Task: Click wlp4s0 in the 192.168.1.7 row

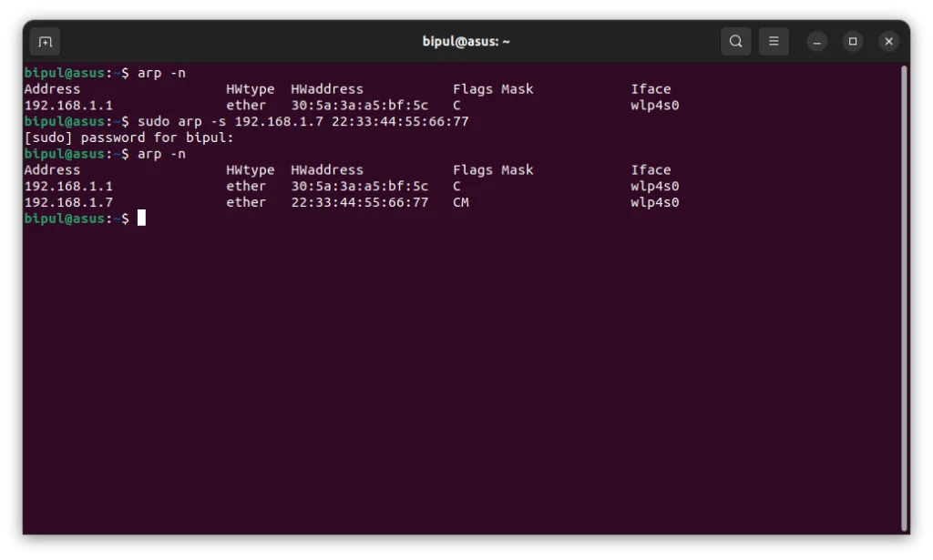Action: click(x=654, y=202)
